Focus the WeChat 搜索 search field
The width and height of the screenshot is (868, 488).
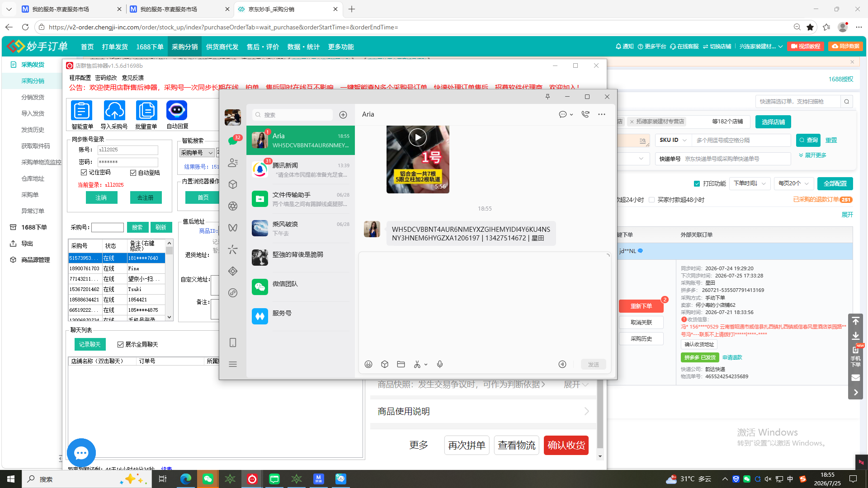(x=292, y=115)
